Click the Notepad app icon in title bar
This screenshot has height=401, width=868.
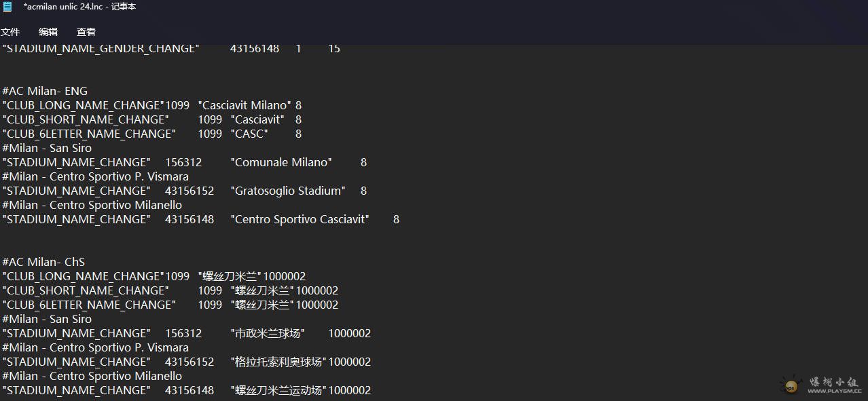[x=7, y=7]
